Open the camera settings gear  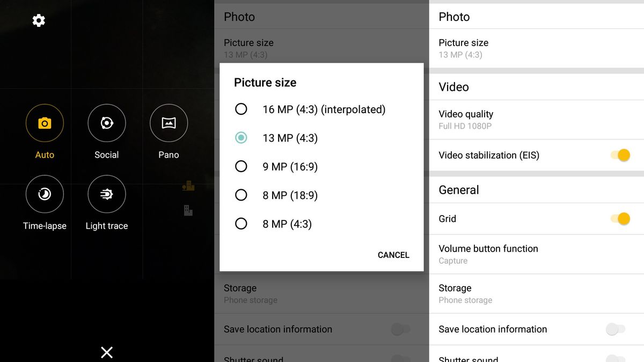click(x=38, y=20)
